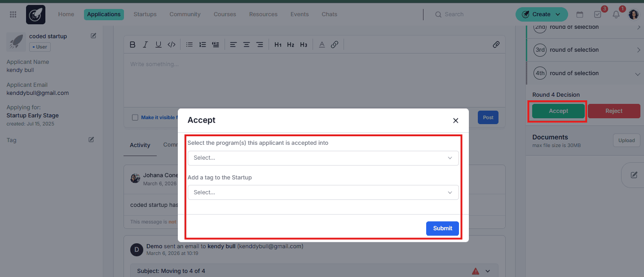Toggle italic text formatting

tap(145, 45)
